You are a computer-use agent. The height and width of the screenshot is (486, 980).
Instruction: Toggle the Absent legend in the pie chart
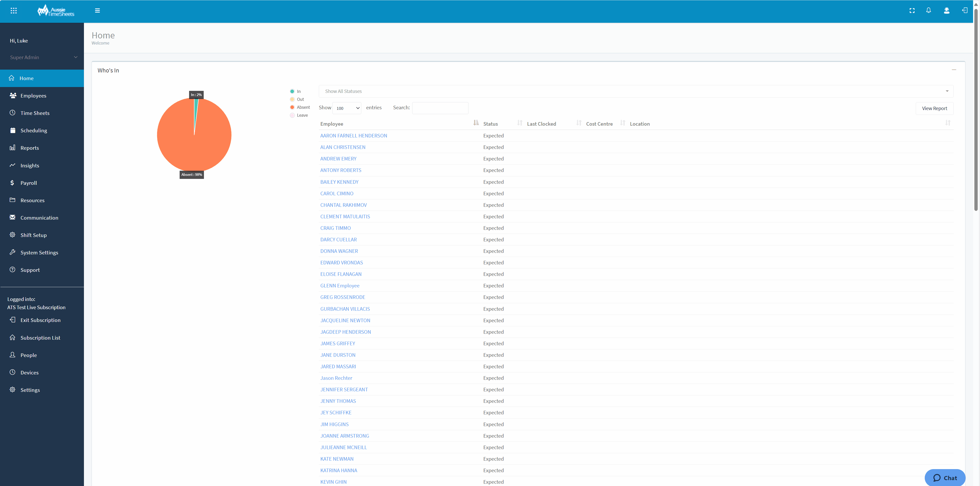click(x=292, y=107)
